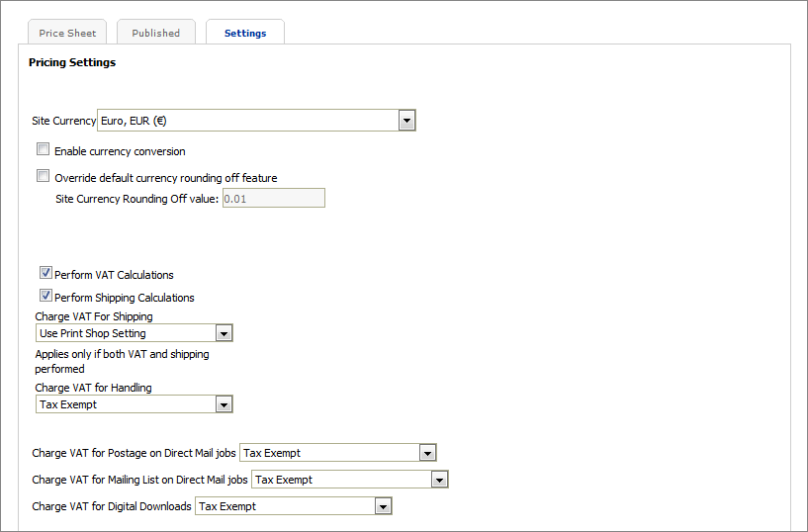Image resolution: width=808 pixels, height=532 pixels.
Task: Uncheck Perform VAT Calculations
Action: (x=45, y=274)
